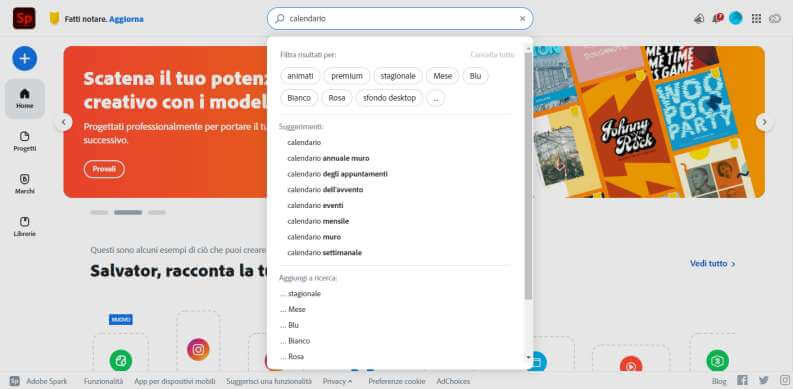Screen dimensions: 793x389
Task: Select suggestion 'calendario annuale muro'
Action: click(328, 158)
